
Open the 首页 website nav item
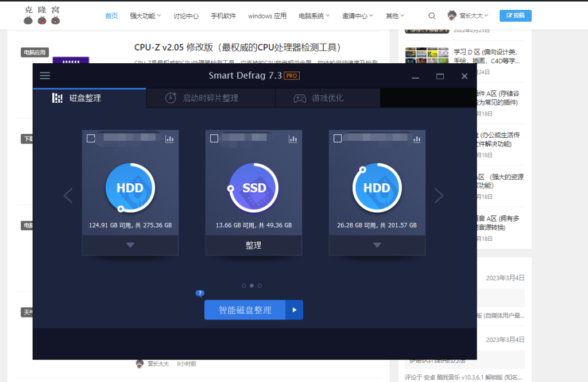(111, 16)
